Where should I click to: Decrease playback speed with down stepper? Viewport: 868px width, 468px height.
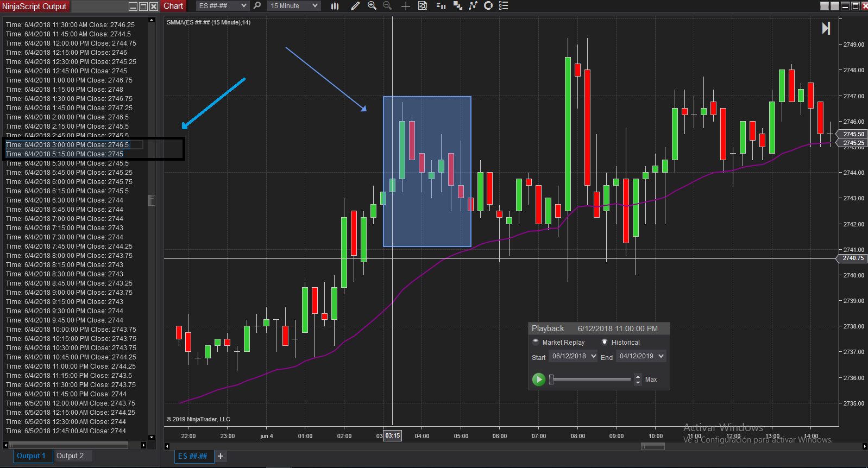pos(638,382)
